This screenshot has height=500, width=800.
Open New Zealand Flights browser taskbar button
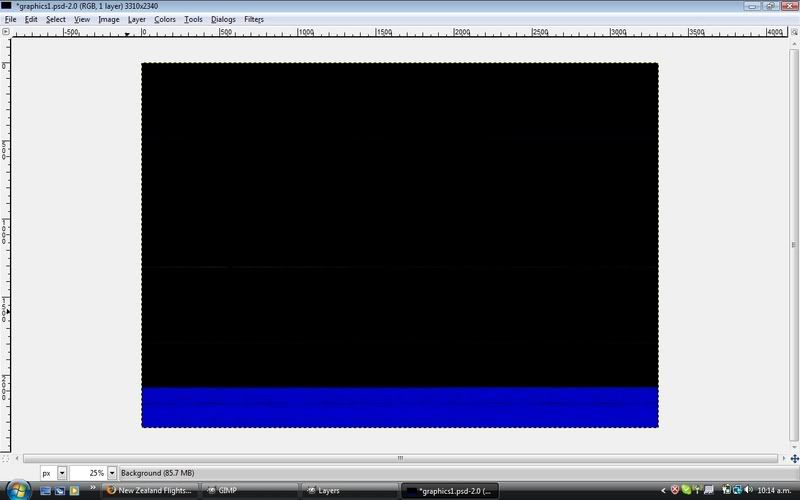pos(150,490)
